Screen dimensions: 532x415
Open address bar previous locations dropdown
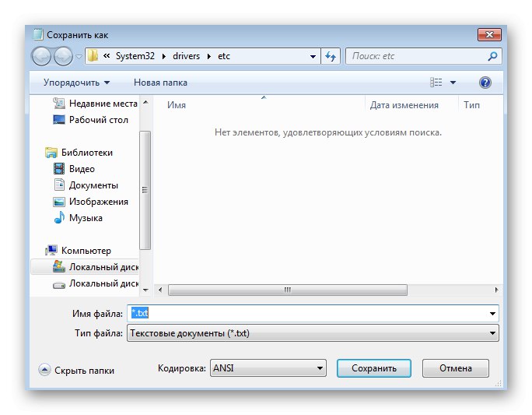tap(313, 56)
